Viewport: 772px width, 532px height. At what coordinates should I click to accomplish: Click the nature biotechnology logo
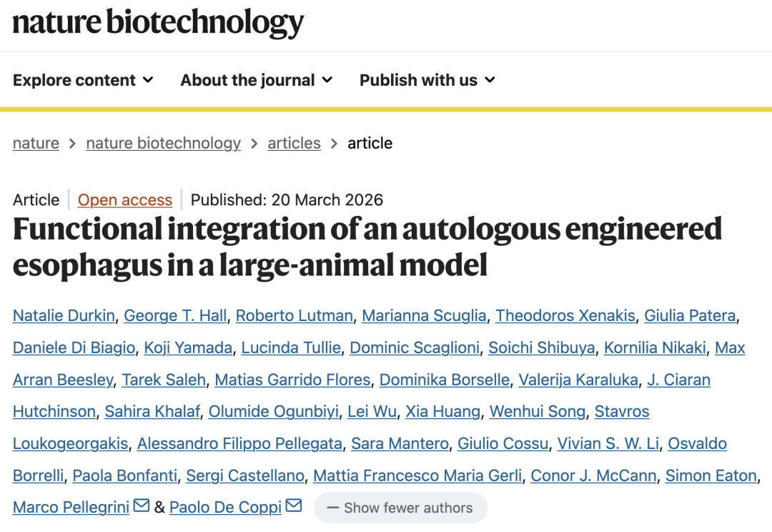[x=158, y=23]
